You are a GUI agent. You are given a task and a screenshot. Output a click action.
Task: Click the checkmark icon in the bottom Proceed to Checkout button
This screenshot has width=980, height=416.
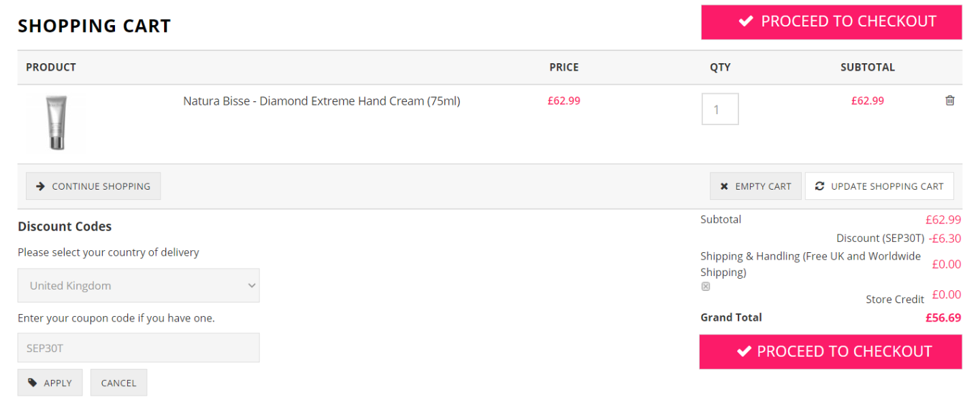point(745,351)
